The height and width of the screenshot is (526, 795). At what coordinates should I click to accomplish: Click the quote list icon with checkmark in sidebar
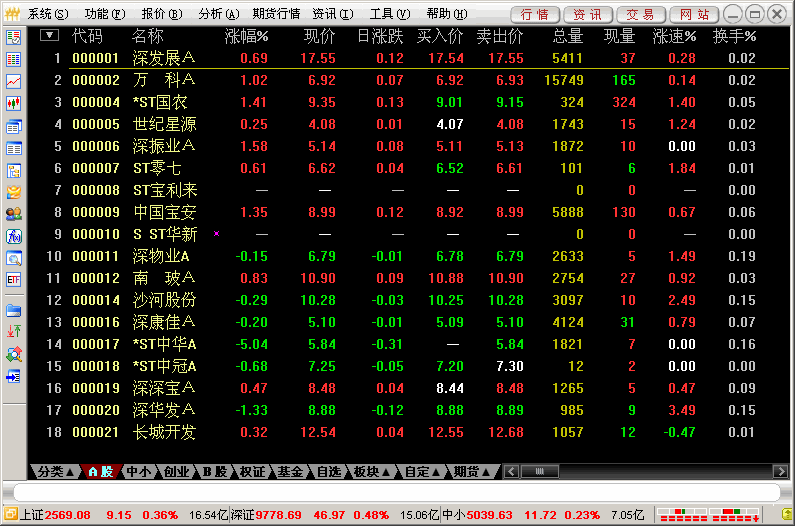[14, 37]
